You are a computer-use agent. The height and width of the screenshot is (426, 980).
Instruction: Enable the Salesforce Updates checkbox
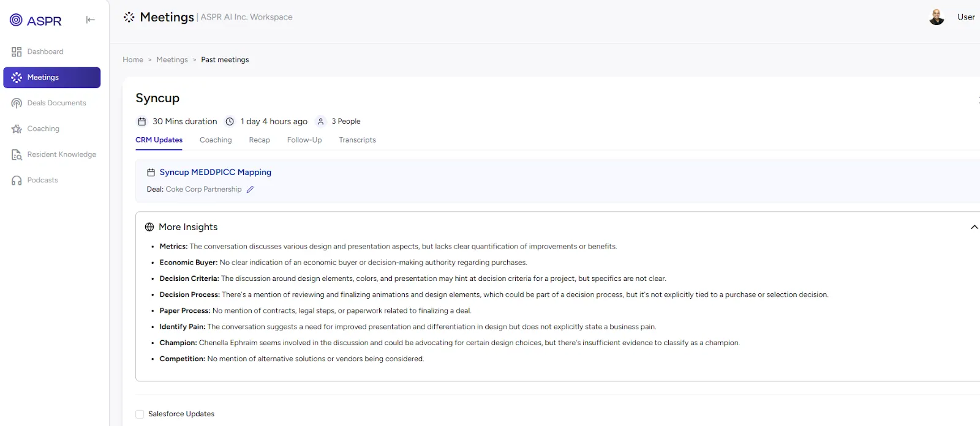140,414
